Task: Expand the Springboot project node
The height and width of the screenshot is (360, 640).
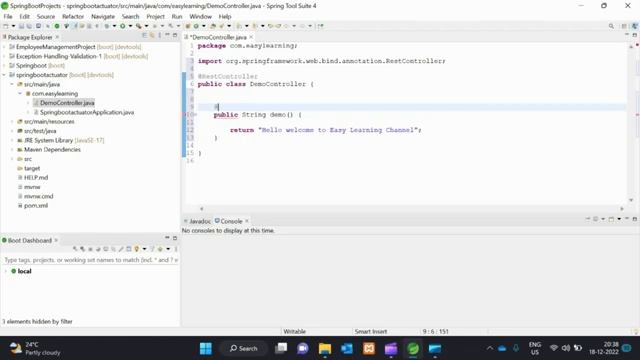Action: pyautogui.click(x=4, y=66)
